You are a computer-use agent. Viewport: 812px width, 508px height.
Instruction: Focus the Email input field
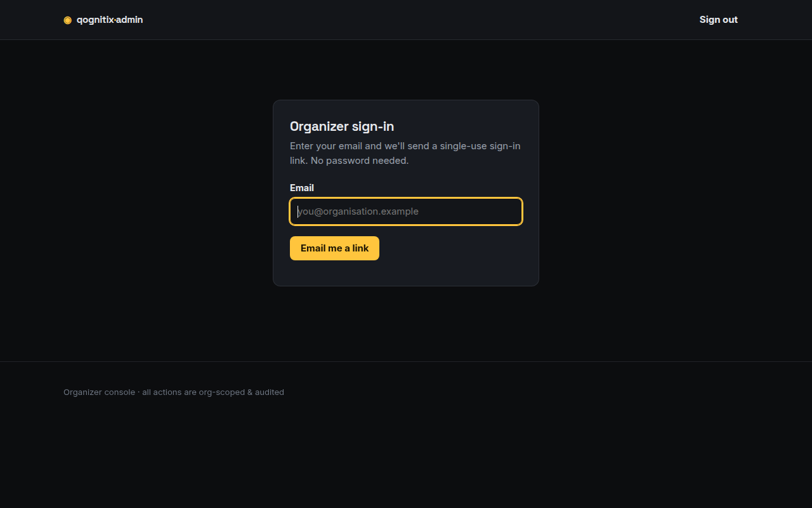click(x=406, y=211)
